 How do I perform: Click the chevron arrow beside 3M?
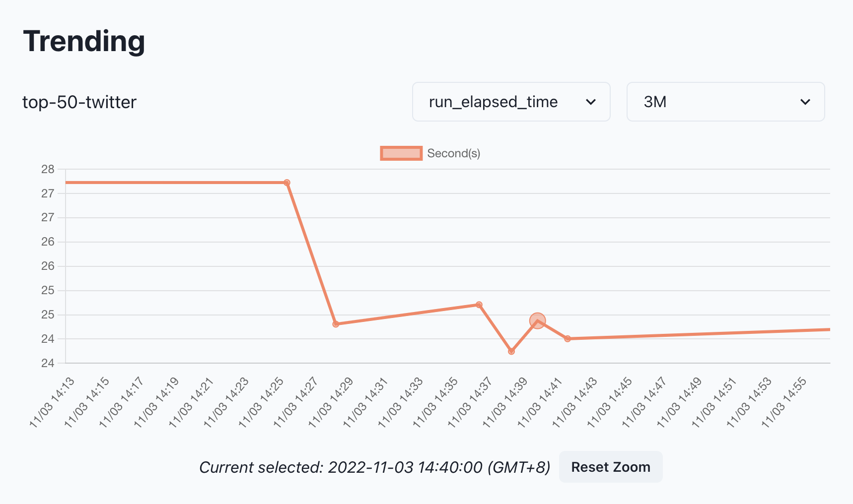pos(805,102)
